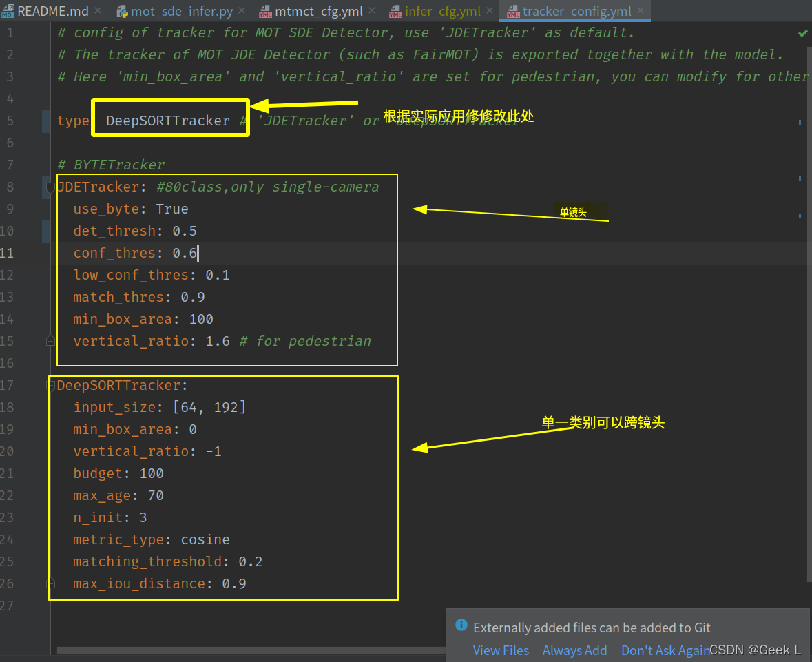Collapse the DeepSORTTracker block fold marker
812x662 pixels.
(x=50, y=385)
